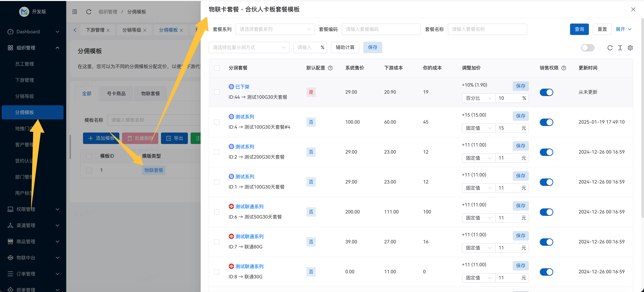Toggle sales permission for ID:44 package
The image size is (644, 292).
[546, 92]
